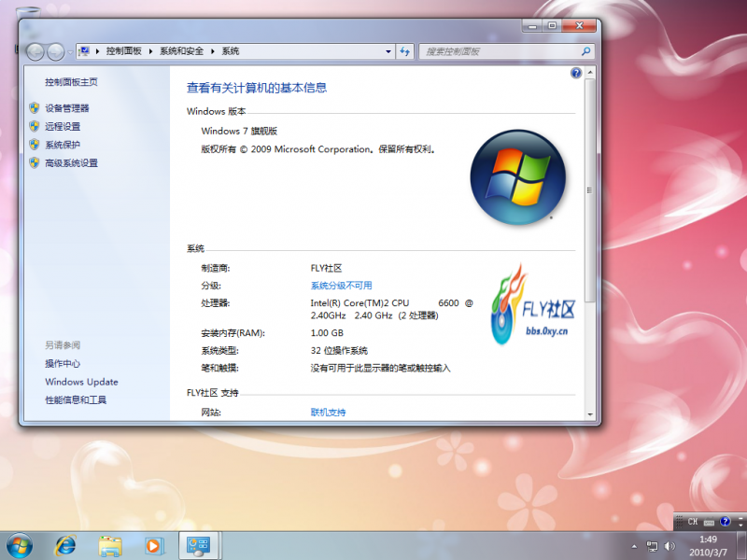The height and width of the screenshot is (560, 747).
Task: Click the Forward navigation arrow button
Action: click(x=55, y=51)
